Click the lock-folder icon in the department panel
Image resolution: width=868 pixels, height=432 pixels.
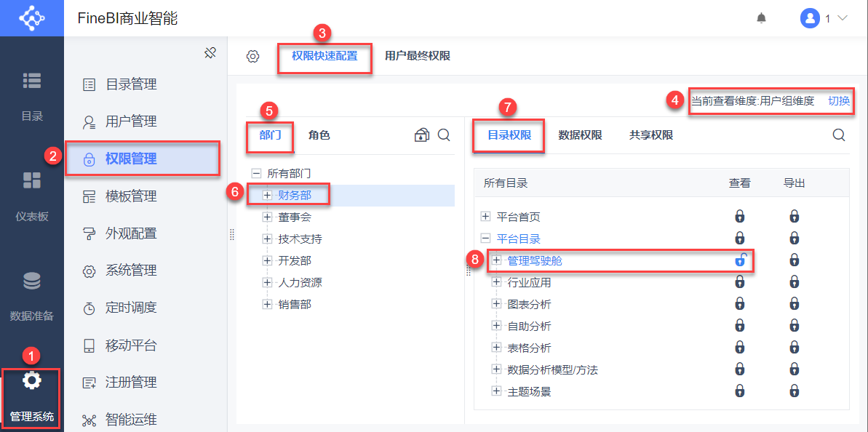422,135
